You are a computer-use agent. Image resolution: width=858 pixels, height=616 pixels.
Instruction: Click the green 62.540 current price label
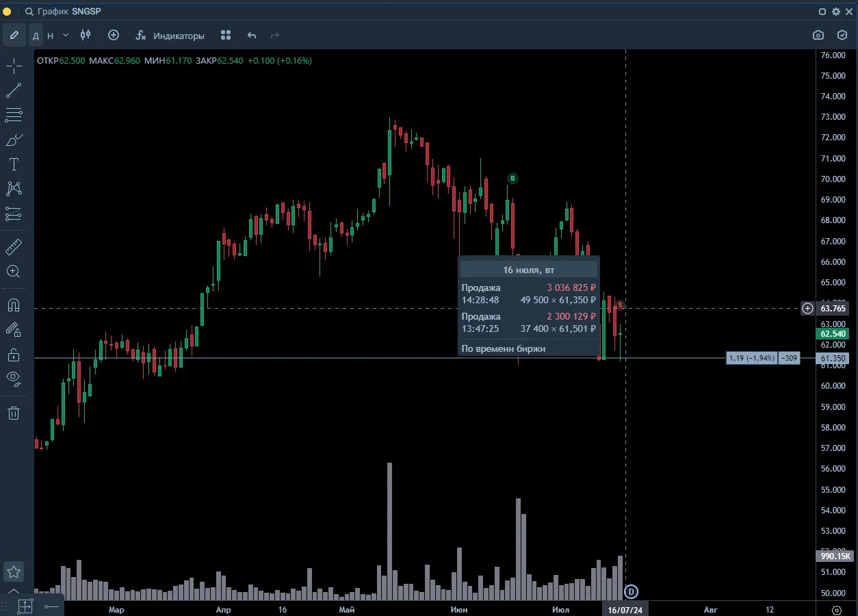click(833, 334)
